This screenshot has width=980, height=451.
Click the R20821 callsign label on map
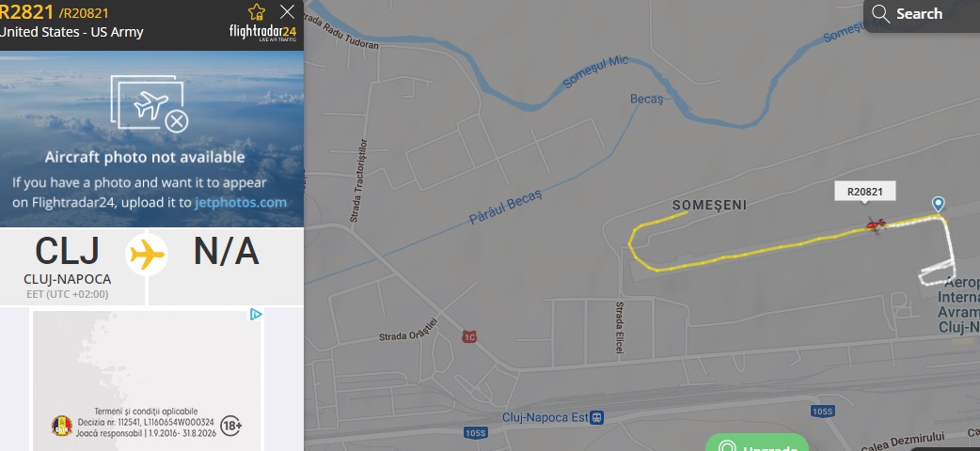click(x=865, y=192)
